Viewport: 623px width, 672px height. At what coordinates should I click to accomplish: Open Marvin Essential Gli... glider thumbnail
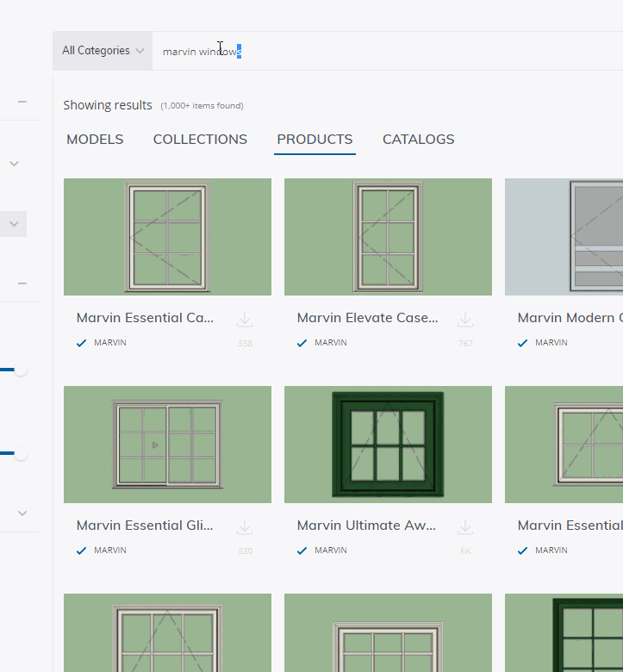pyautogui.click(x=168, y=445)
